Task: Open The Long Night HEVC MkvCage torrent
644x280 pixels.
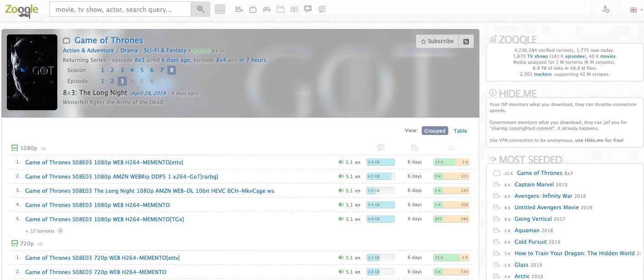Action: click(x=149, y=190)
